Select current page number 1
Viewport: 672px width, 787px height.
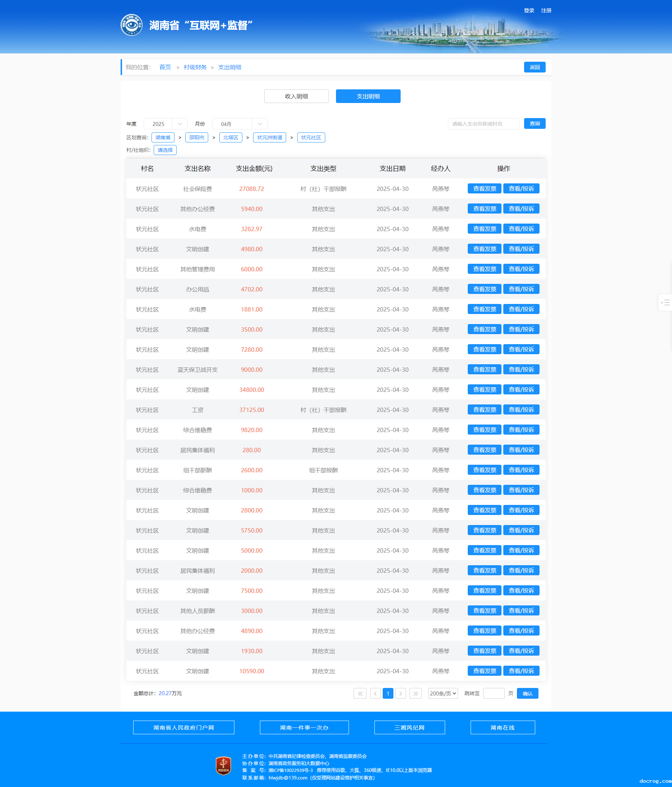pyautogui.click(x=388, y=693)
